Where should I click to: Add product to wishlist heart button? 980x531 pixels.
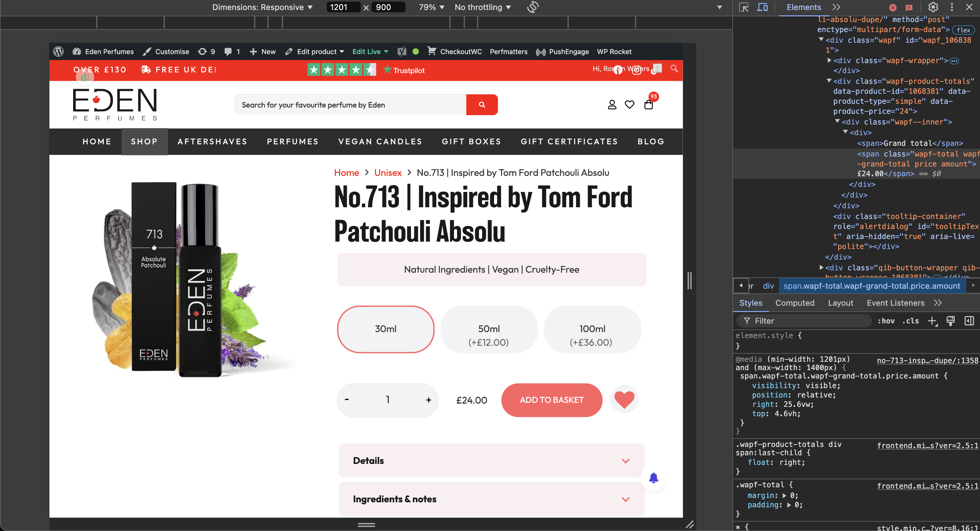tap(624, 400)
